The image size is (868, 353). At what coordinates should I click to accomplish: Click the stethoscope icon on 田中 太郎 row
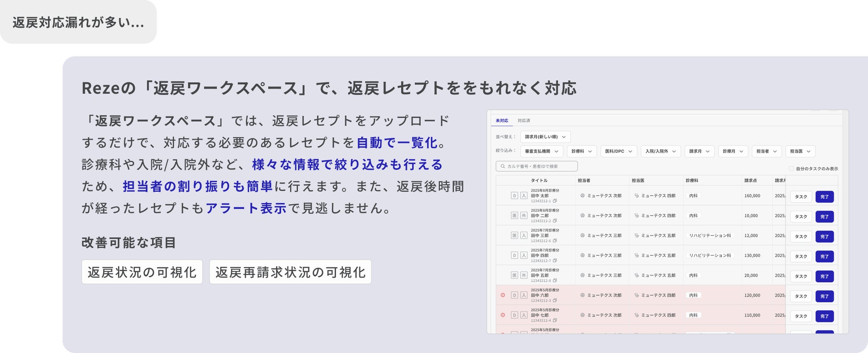tap(637, 196)
